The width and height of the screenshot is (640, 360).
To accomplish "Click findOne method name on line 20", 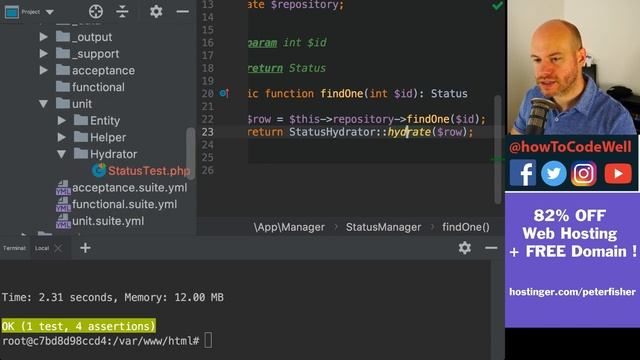I will (x=342, y=93).
